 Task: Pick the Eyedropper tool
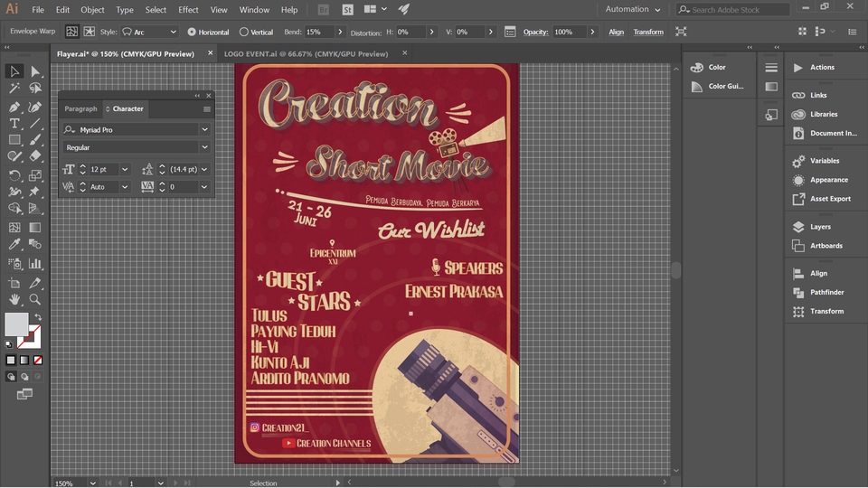14,244
